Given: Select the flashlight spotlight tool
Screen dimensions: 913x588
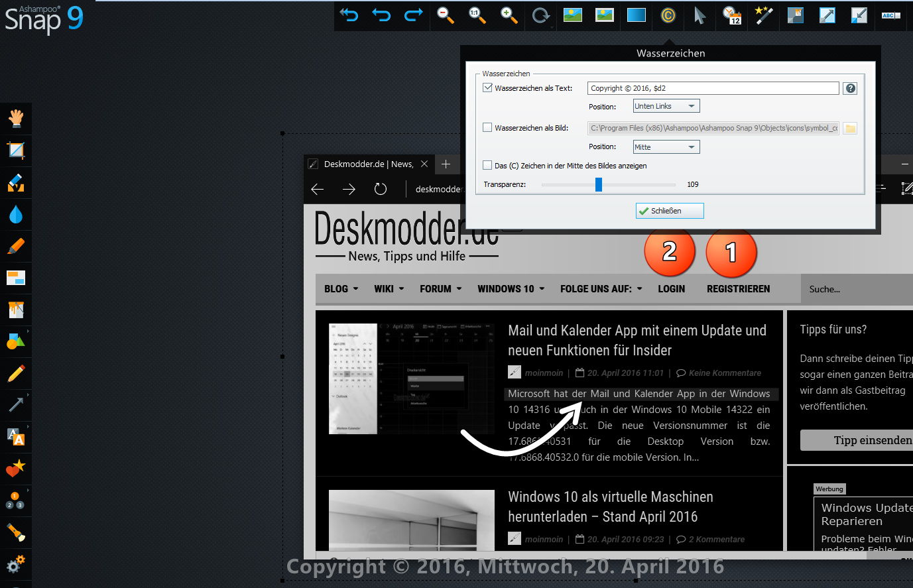Looking at the screenshot, I should 16,532.
